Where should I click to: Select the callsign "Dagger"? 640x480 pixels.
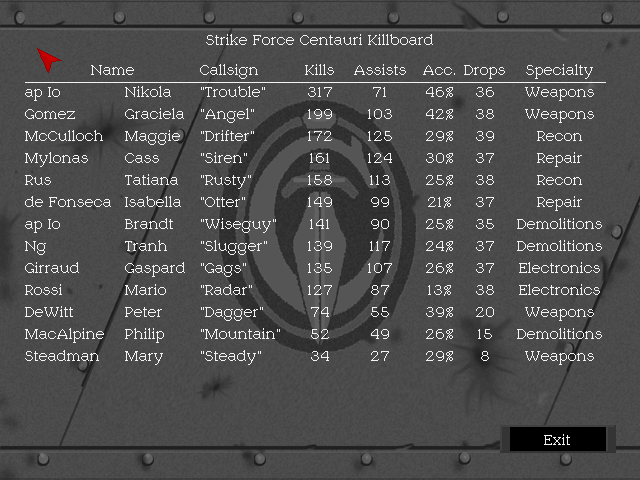click(232, 313)
